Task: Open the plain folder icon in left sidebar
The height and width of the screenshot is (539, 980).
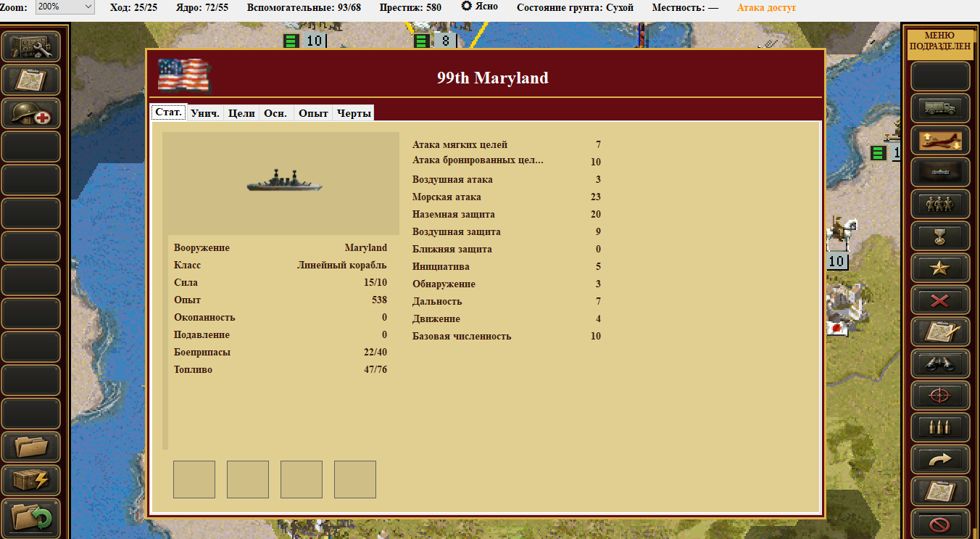Action: pos(31,447)
